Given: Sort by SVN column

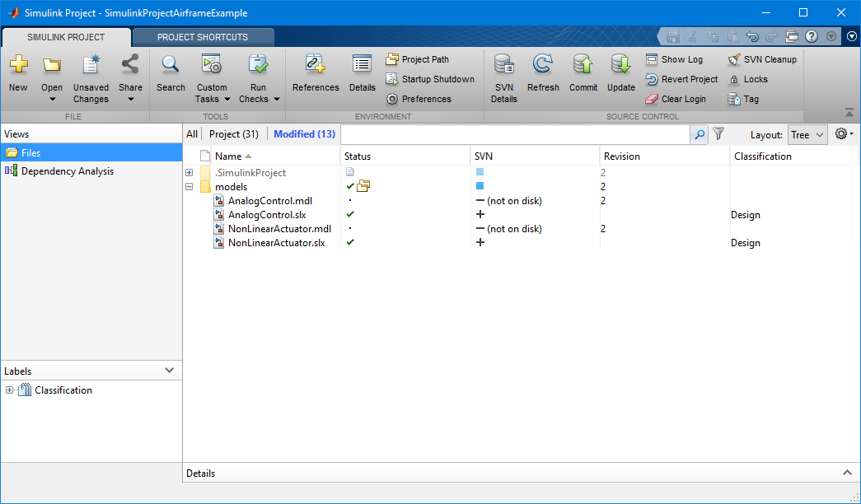Looking at the screenshot, I should click(x=535, y=156).
